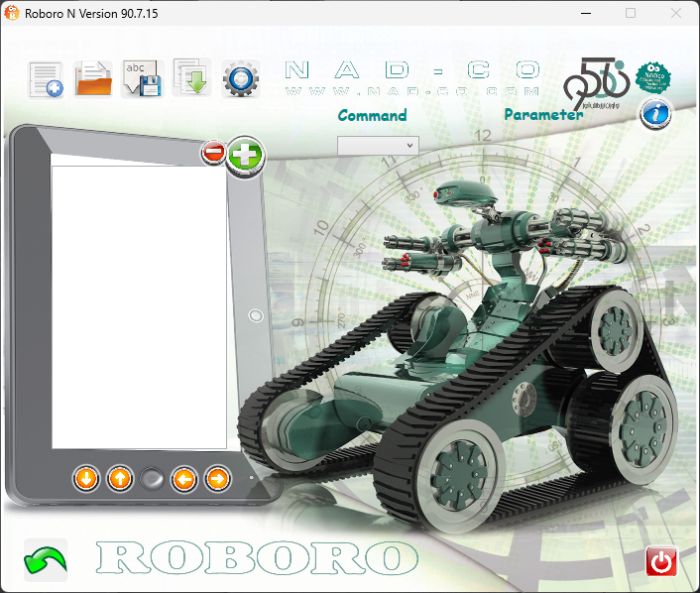This screenshot has width=700, height=593.
Task: Click inside the white program list area
Action: (139, 307)
